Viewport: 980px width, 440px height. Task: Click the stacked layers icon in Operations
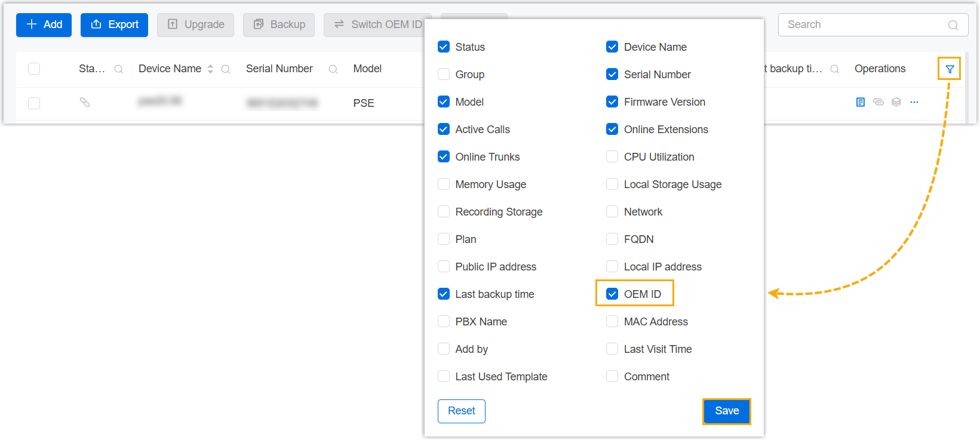click(x=896, y=102)
